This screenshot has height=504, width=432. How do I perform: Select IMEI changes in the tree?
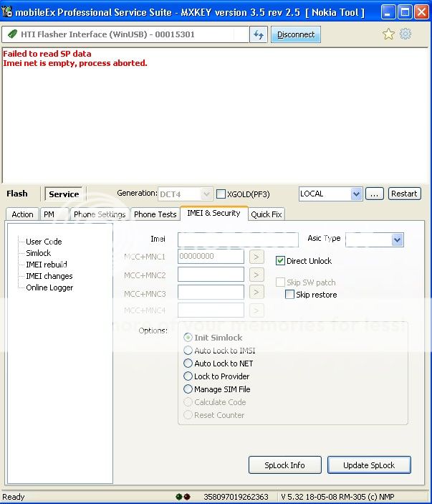49,276
